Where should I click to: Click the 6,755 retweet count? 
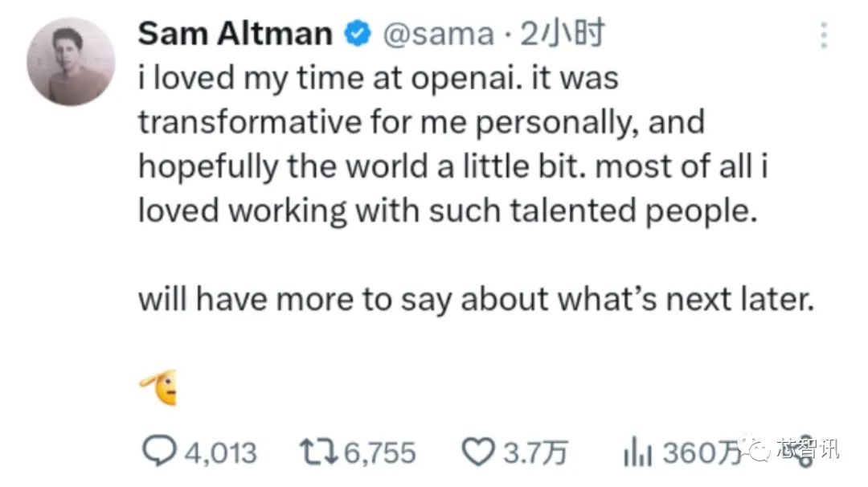[379, 452]
